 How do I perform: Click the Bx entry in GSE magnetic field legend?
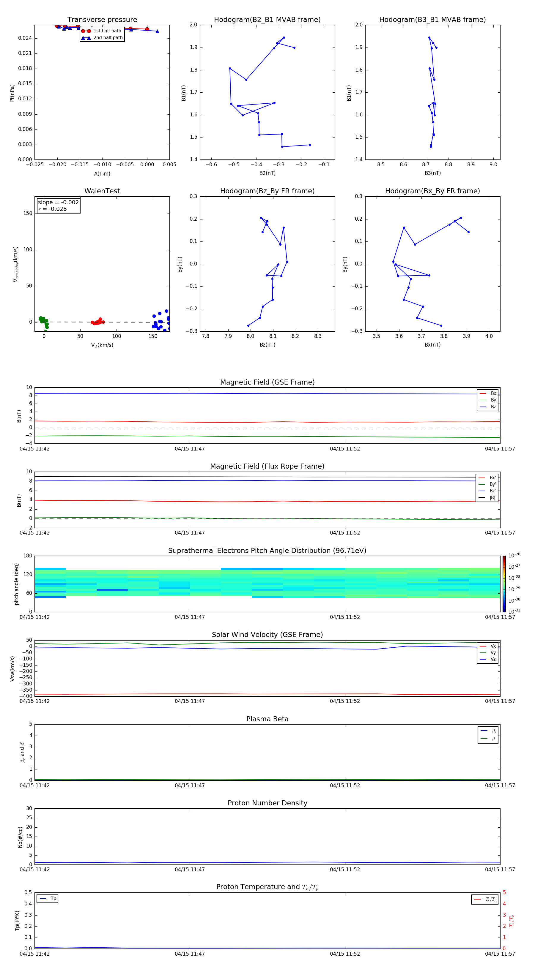click(488, 393)
